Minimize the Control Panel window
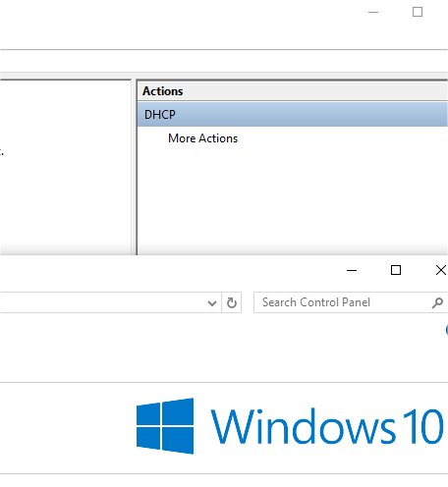The image size is (448, 487). click(x=352, y=270)
